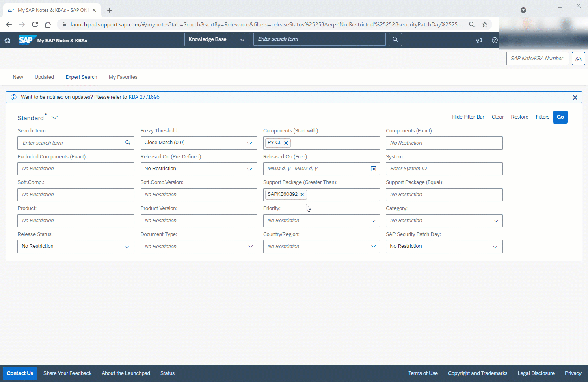Remove the SAPKE60892 support package token
Viewport: 588px width, 382px height.
(302, 195)
